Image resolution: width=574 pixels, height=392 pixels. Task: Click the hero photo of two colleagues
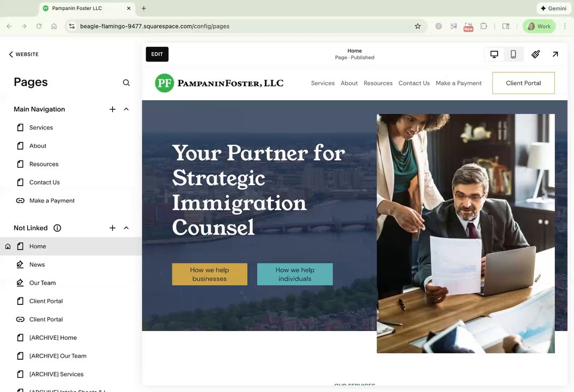tap(466, 234)
